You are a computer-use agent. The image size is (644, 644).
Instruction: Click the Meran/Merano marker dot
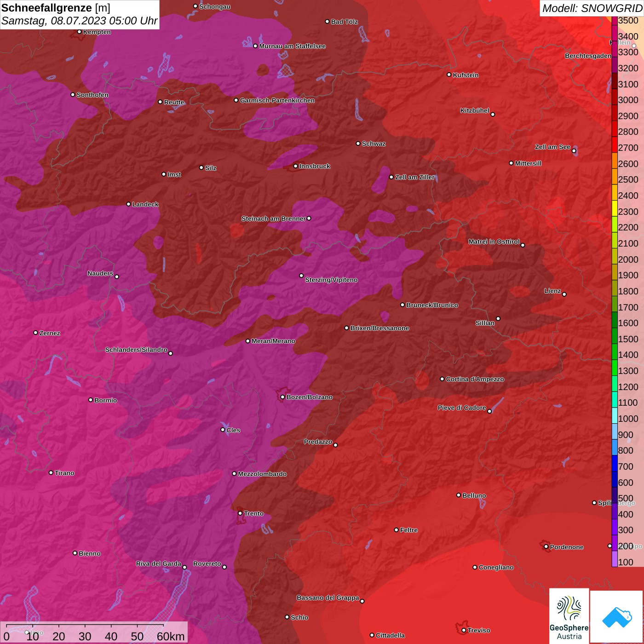click(247, 341)
